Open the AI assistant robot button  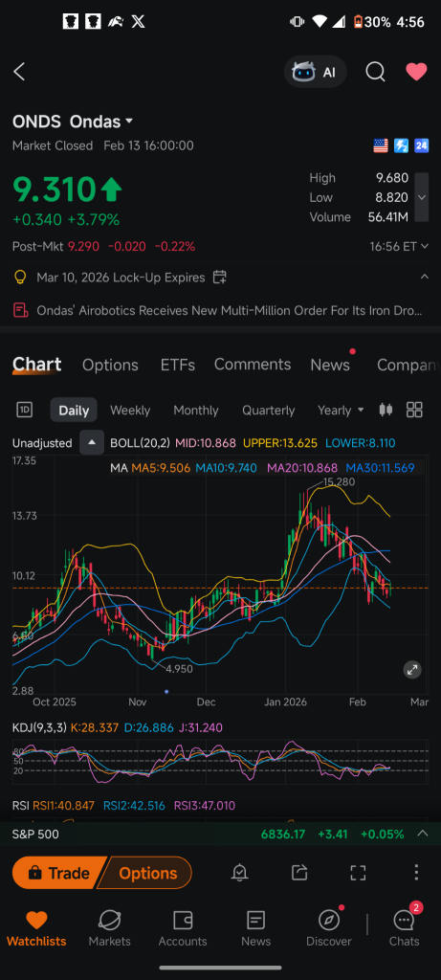point(315,72)
